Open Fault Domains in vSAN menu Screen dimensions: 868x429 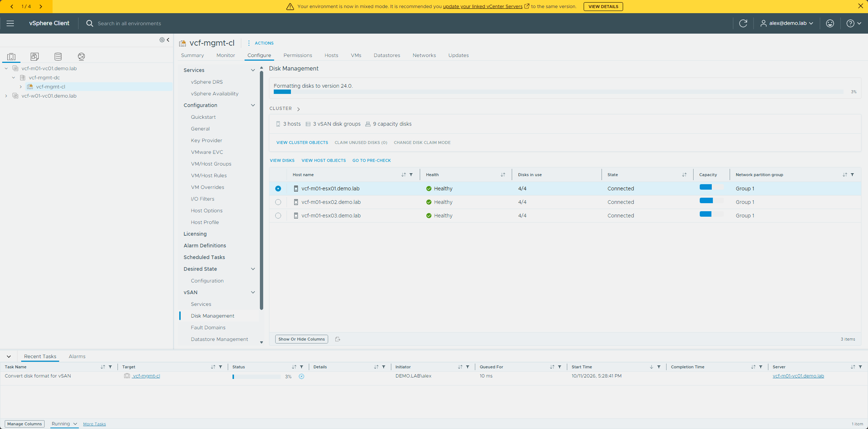pos(208,327)
